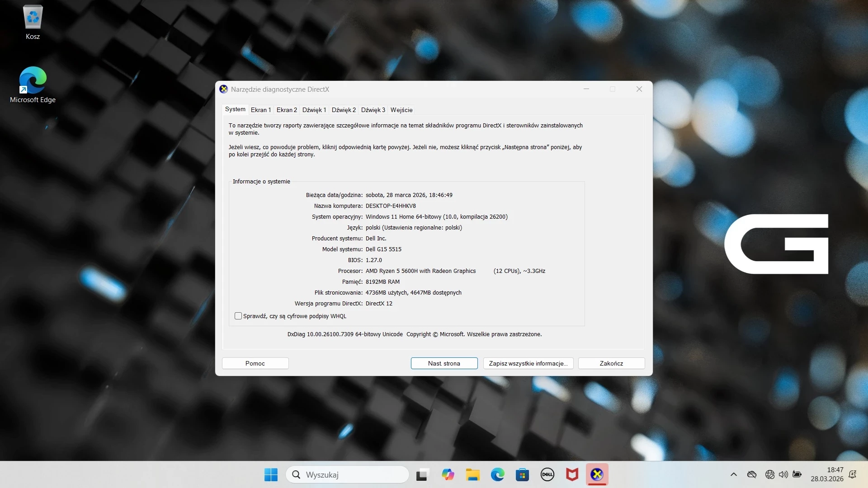Open Kosz on the desktop

pos(33,20)
